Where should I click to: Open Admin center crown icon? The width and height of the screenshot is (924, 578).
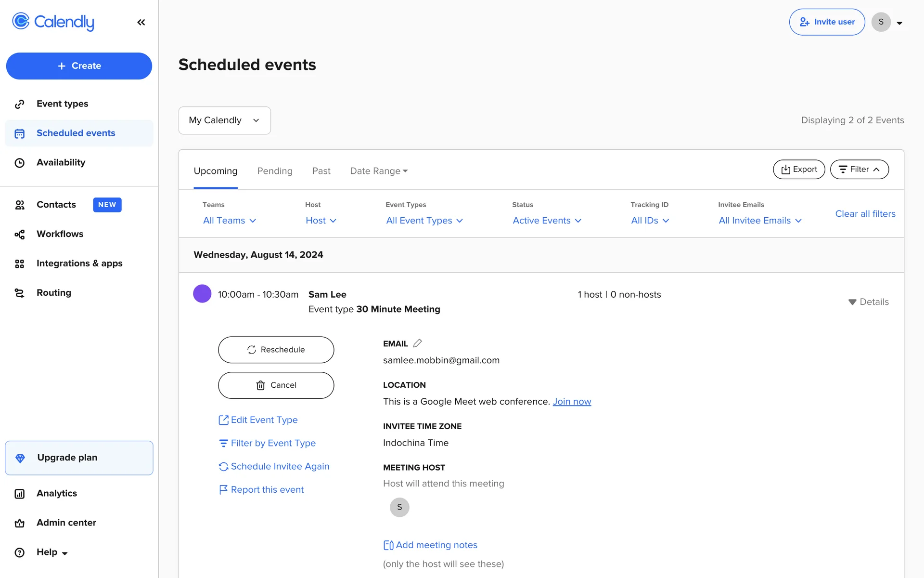19,523
